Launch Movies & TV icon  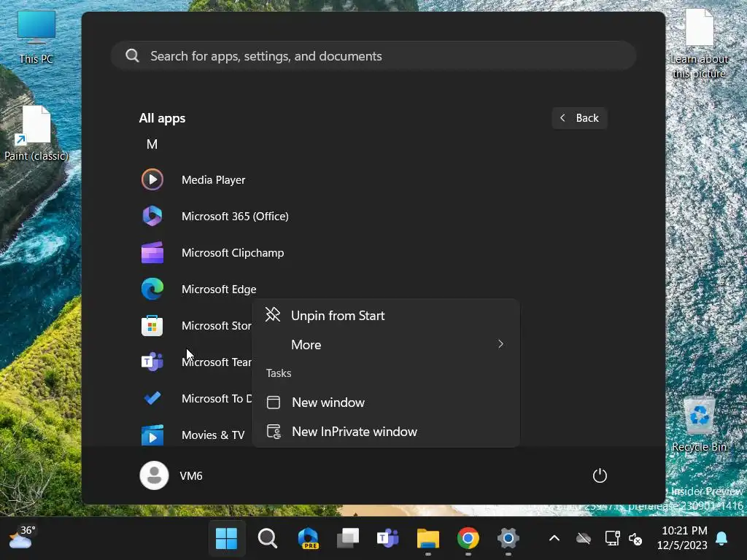(x=152, y=435)
